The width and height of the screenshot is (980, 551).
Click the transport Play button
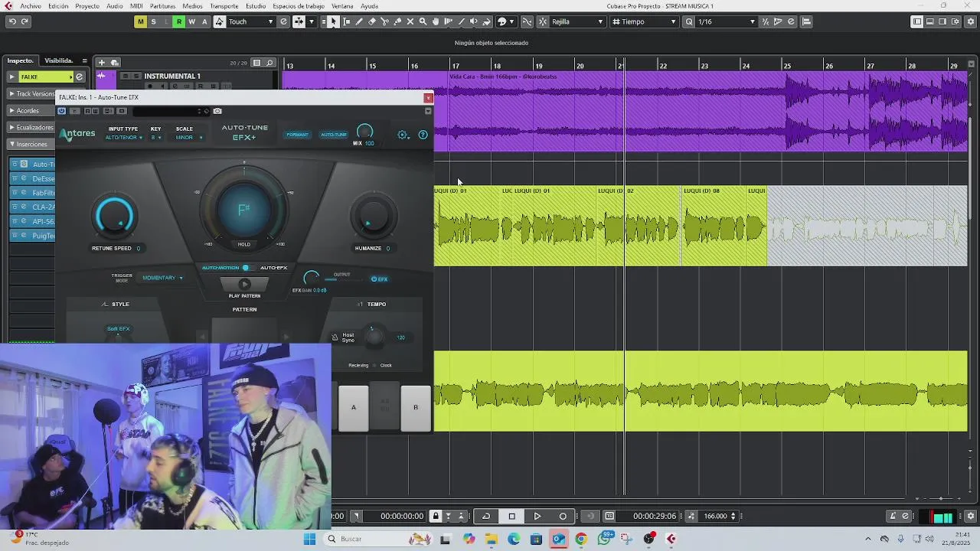click(537, 516)
